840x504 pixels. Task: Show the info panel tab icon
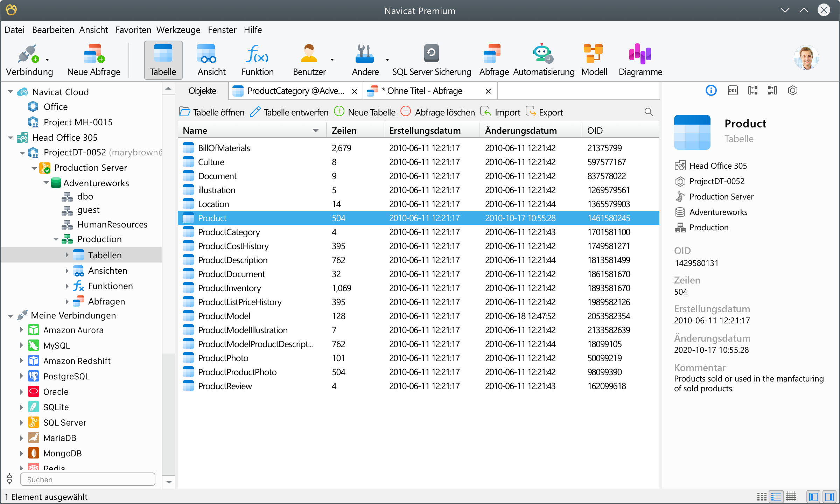coord(711,91)
